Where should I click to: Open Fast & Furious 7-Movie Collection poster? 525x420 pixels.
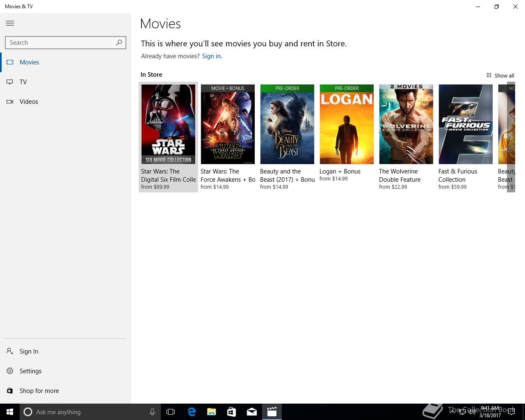[x=466, y=124]
